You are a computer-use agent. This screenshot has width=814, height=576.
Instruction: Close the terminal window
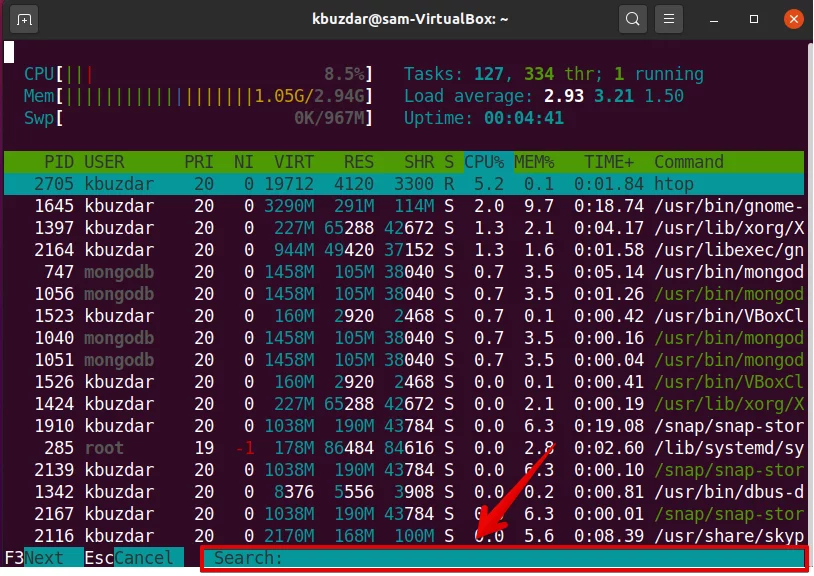pyautogui.click(x=793, y=20)
